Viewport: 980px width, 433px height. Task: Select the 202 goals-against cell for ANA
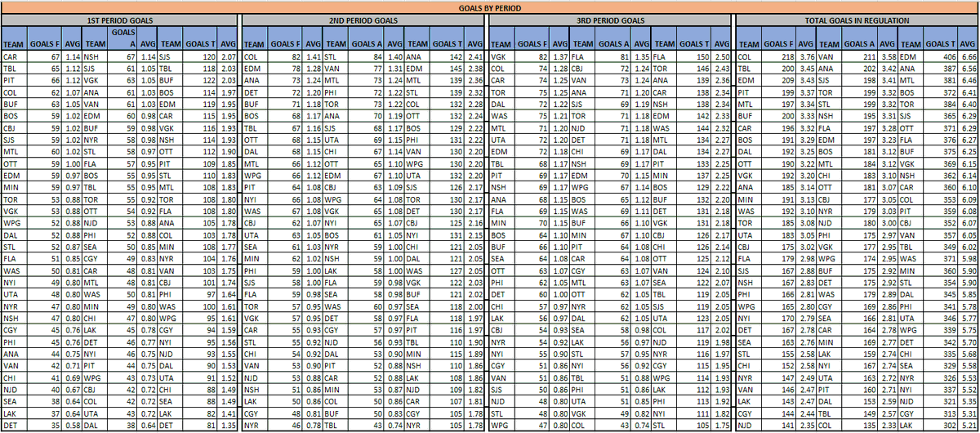pos(860,69)
